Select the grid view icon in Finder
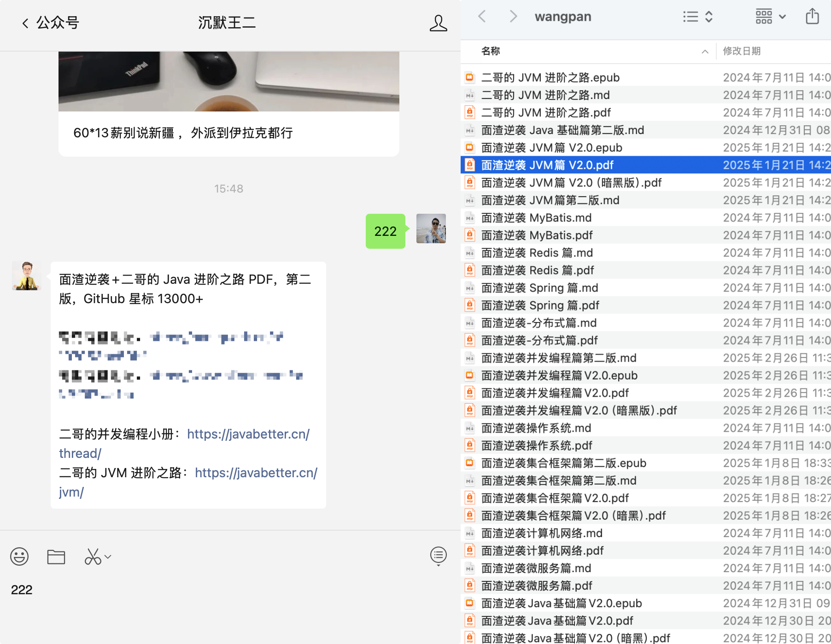Screen dimensions: 831x644 pos(764,16)
